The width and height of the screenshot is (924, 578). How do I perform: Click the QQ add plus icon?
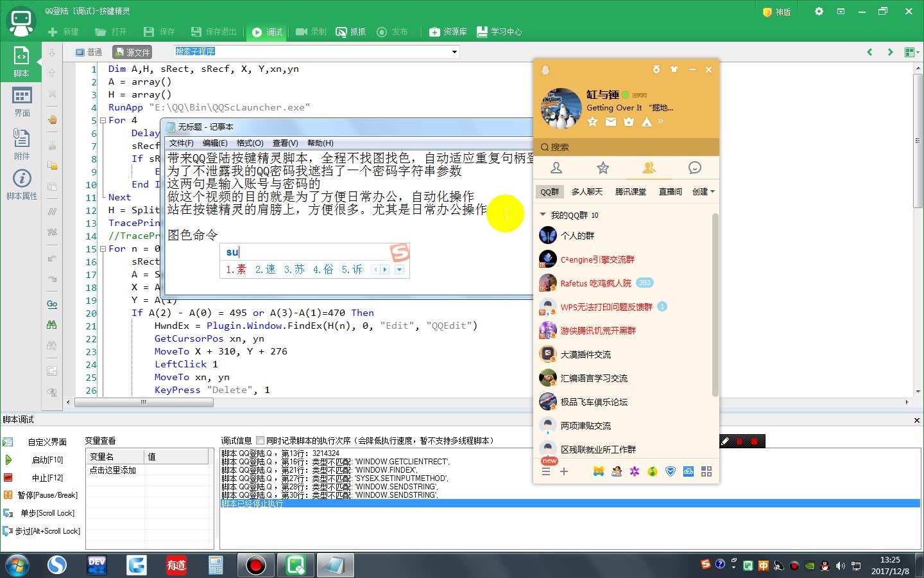click(564, 471)
